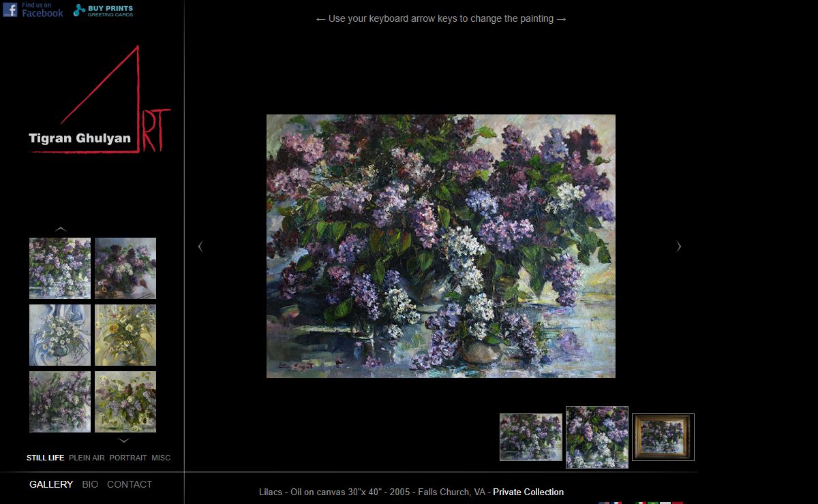This screenshot has height=504, width=818.
Task: Open the CONTACT page
Action: coord(130,484)
